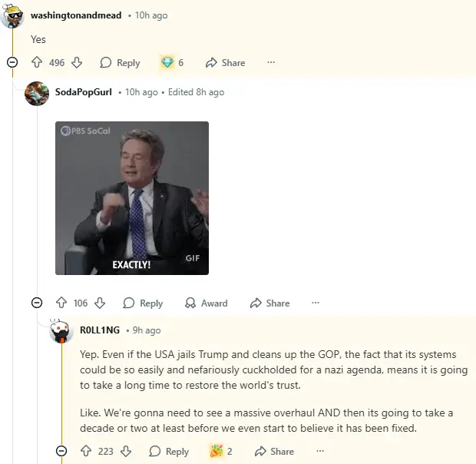Open R0LL1NG's user profile
The image size is (476, 464).
(x=100, y=330)
